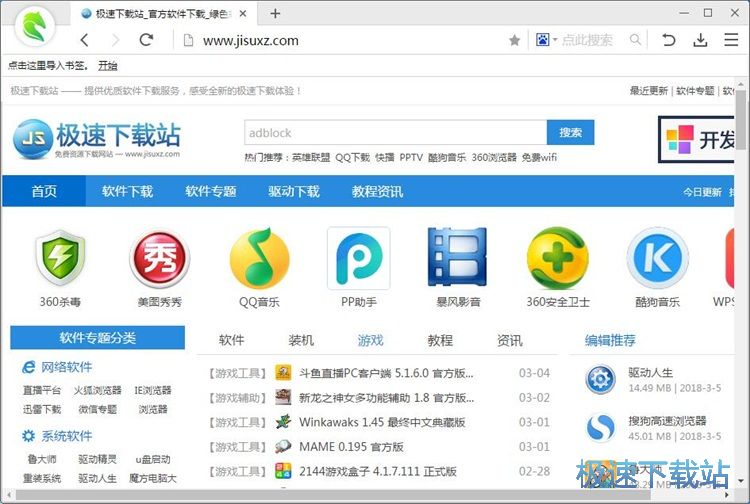Viewport: 750px width, 504px height.
Task: Open the 软件专题 navigation item
Action: [x=210, y=191]
